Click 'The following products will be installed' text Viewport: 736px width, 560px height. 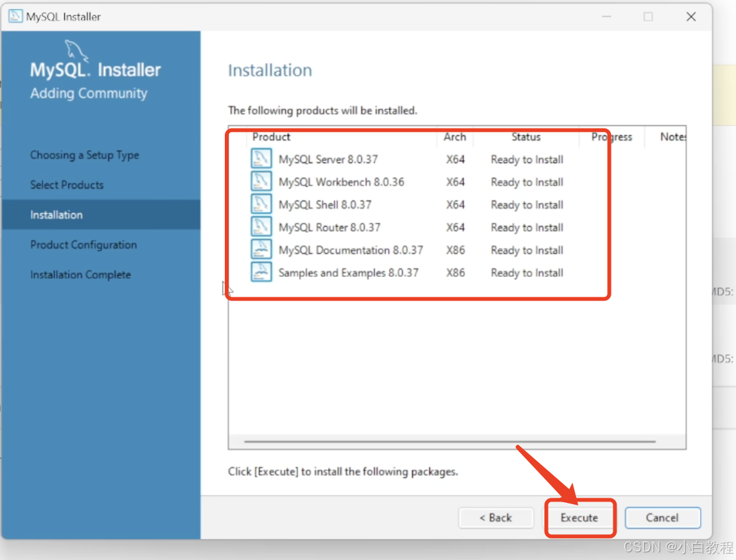[322, 110]
